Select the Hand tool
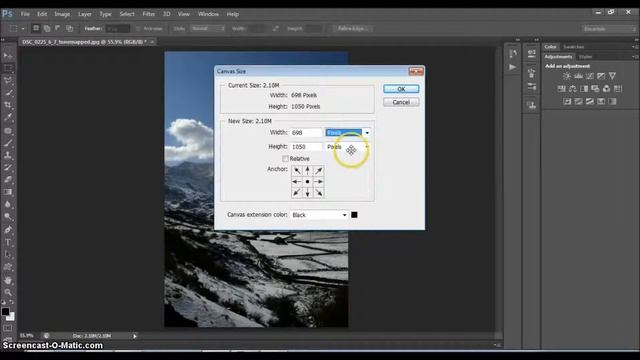640x360 pixels. [x=8, y=280]
